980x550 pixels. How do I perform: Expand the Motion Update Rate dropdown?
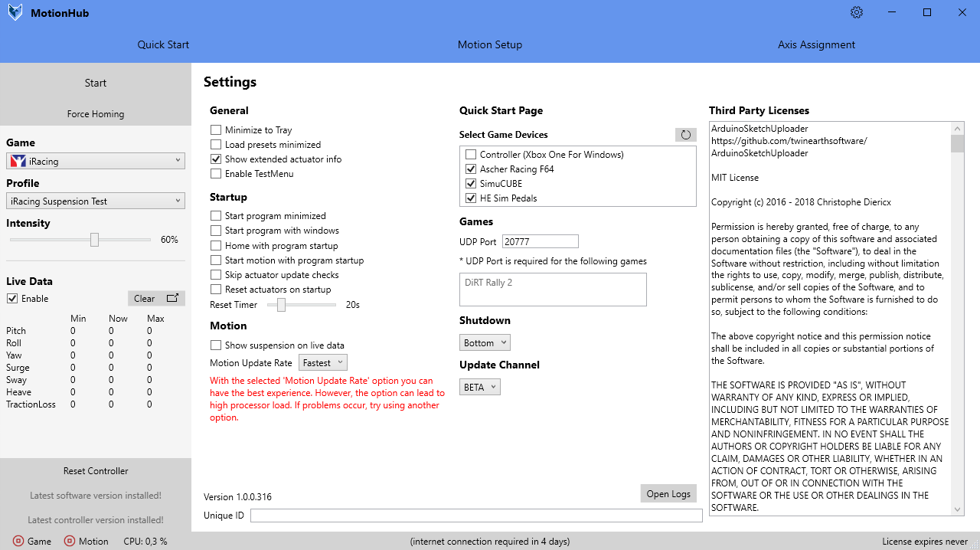[x=323, y=363]
